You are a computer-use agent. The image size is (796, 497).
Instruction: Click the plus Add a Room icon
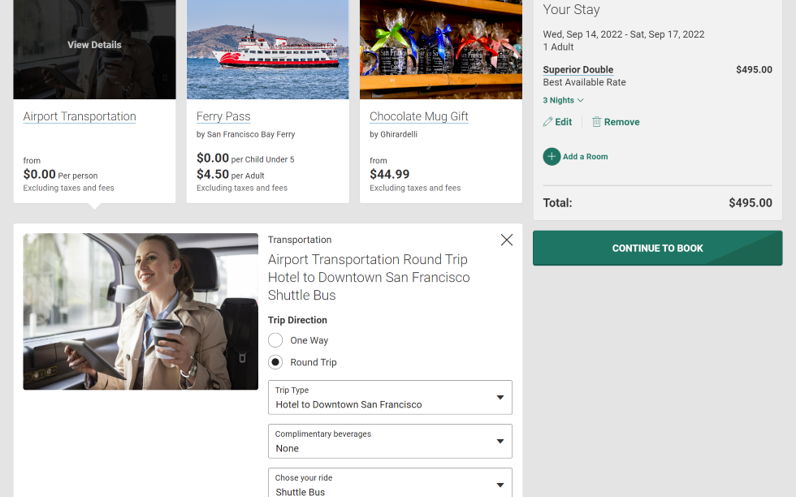551,156
